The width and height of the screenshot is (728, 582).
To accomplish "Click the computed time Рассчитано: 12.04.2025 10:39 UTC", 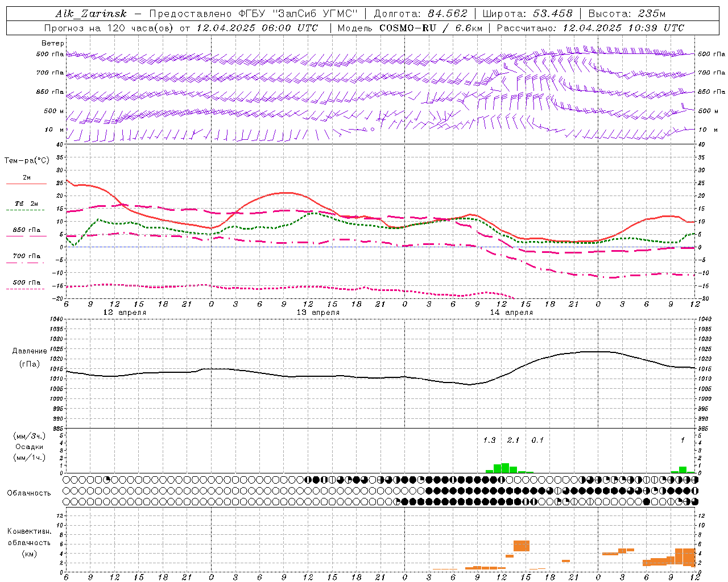I will 590,28.
